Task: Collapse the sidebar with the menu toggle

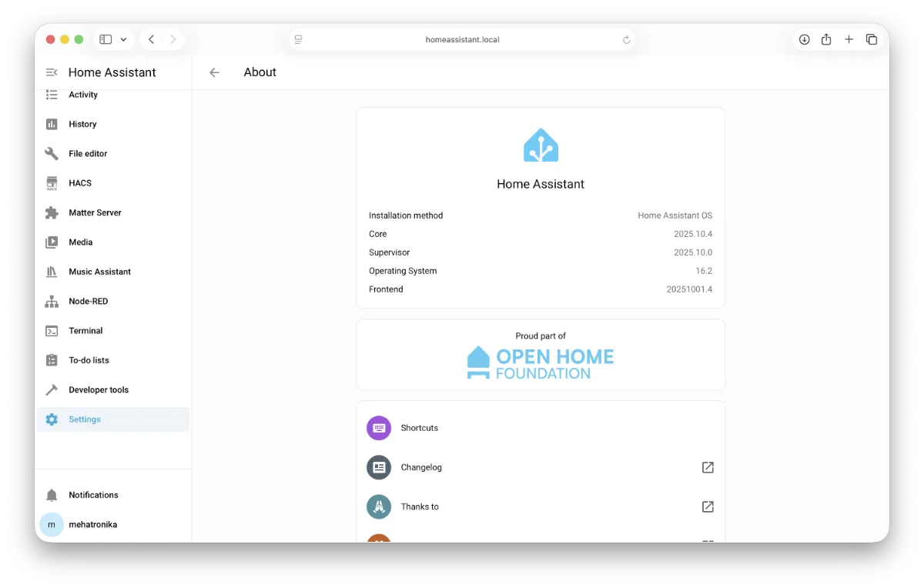Action: (x=52, y=72)
